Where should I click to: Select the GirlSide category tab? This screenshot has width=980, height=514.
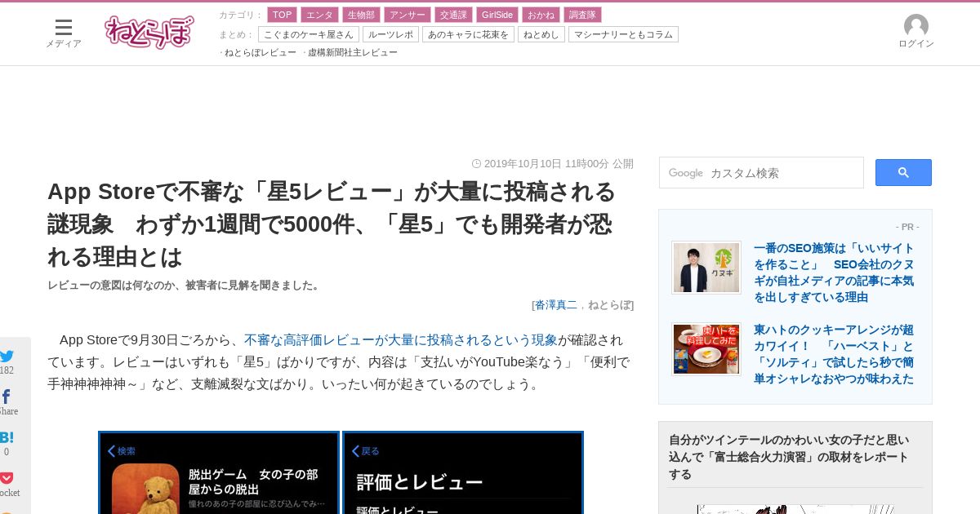[497, 15]
